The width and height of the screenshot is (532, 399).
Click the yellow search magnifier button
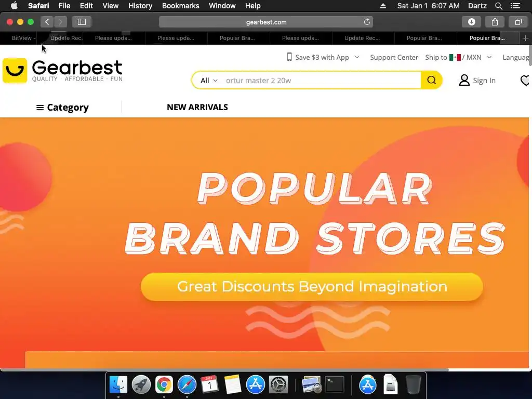[432, 80]
